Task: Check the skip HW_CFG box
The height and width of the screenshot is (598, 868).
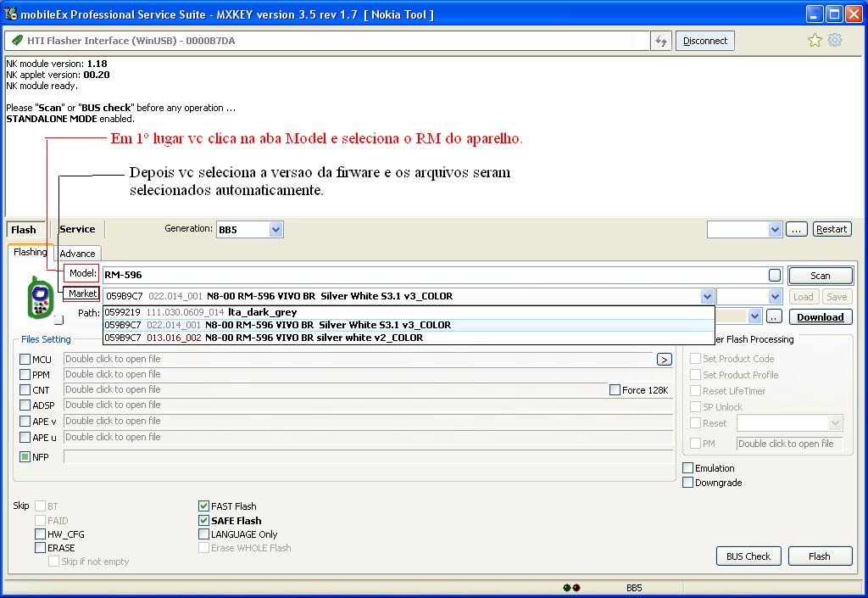Action: [40, 534]
